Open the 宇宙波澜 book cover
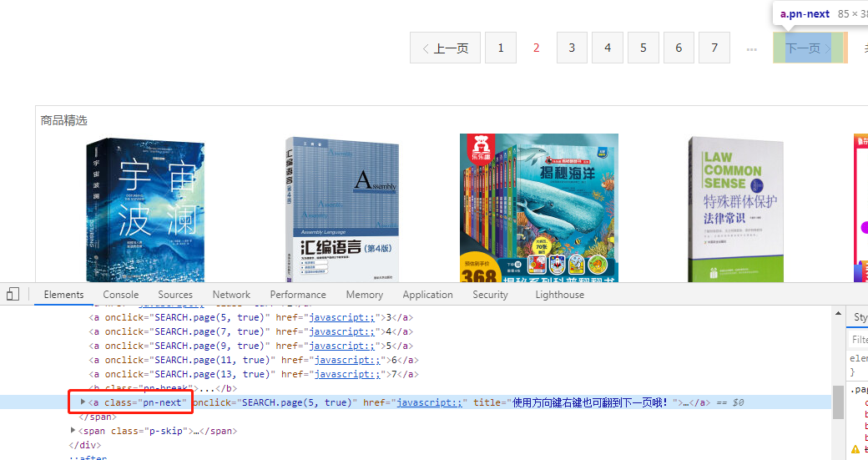Image resolution: width=868 pixels, height=460 pixels. coord(145,210)
